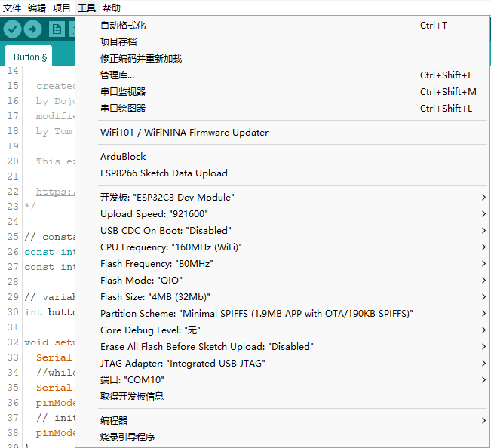
Task: Click 取得开发板信息 menu entry
Action: (x=132, y=397)
